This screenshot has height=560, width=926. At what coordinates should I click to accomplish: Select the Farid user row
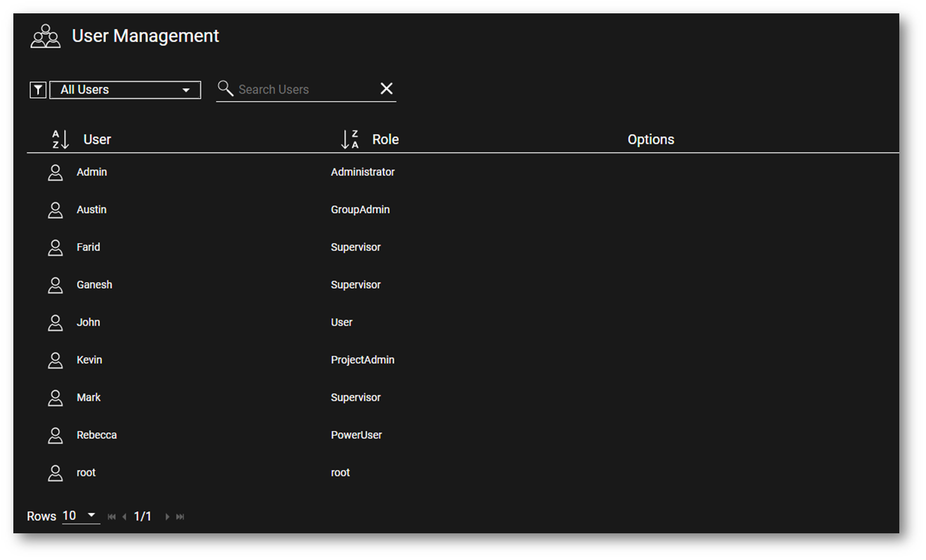point(88,247)
